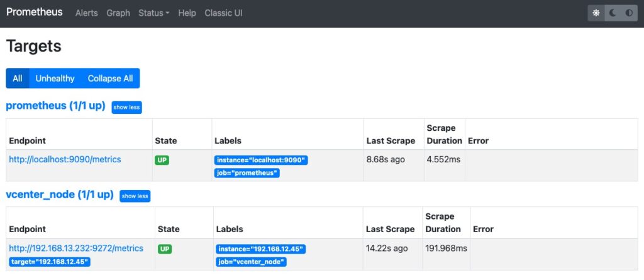Click the UP state badge for localhost:9090
The image size is (644, 280).
(x=162, y=160)
